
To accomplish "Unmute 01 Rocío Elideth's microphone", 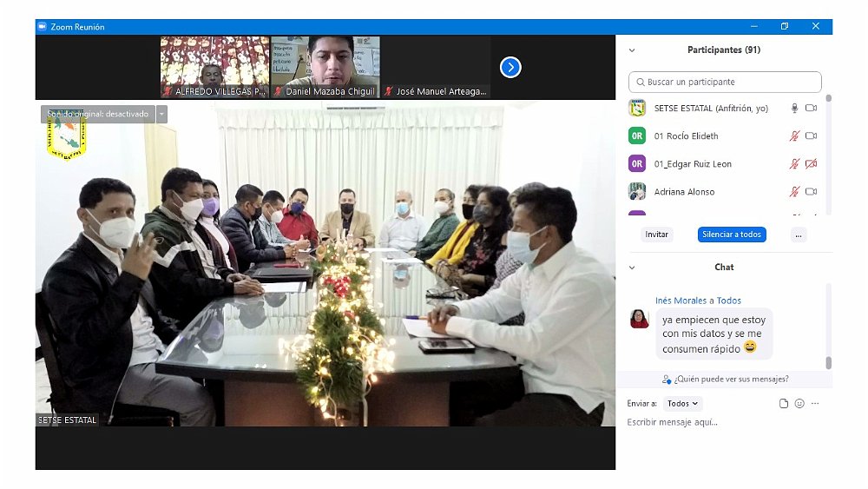I will click(x=794, y=136).
